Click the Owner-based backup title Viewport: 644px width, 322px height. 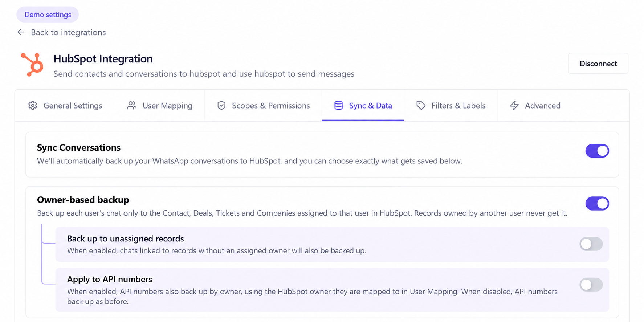[x=83, y=200]
